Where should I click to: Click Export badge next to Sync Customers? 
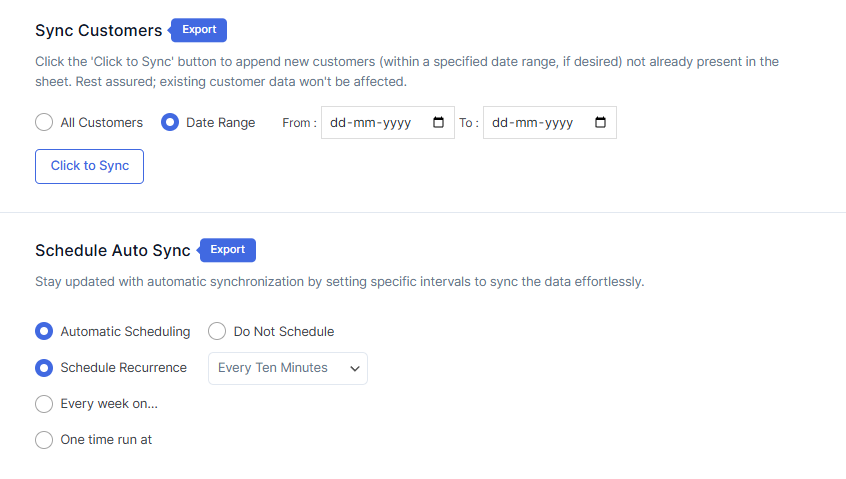pos(198,30)
